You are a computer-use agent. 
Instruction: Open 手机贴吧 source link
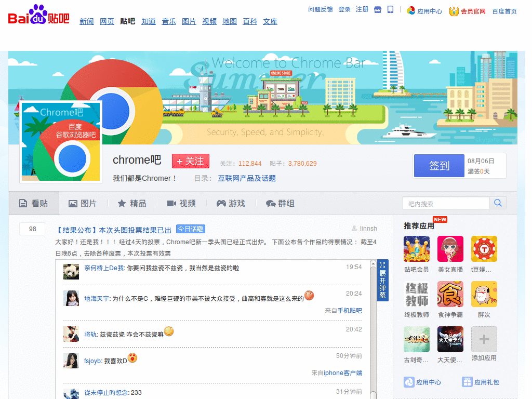tap(350, 311)
